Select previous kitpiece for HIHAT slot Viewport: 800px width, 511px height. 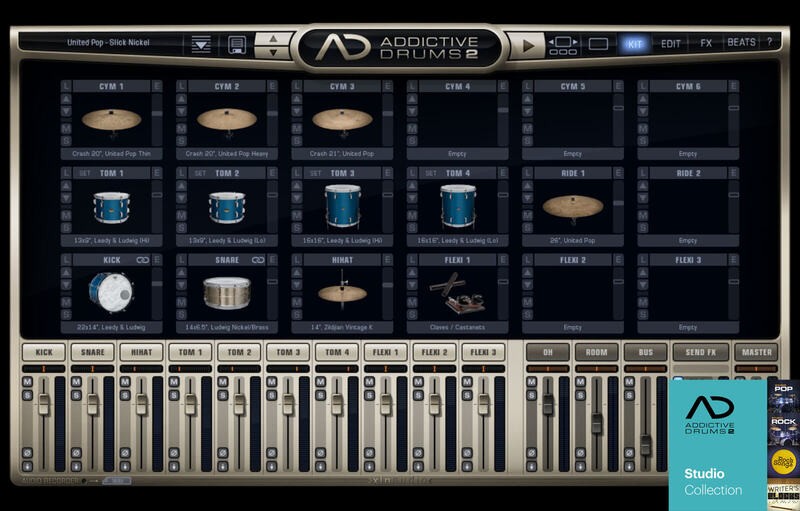coord(296,272)
